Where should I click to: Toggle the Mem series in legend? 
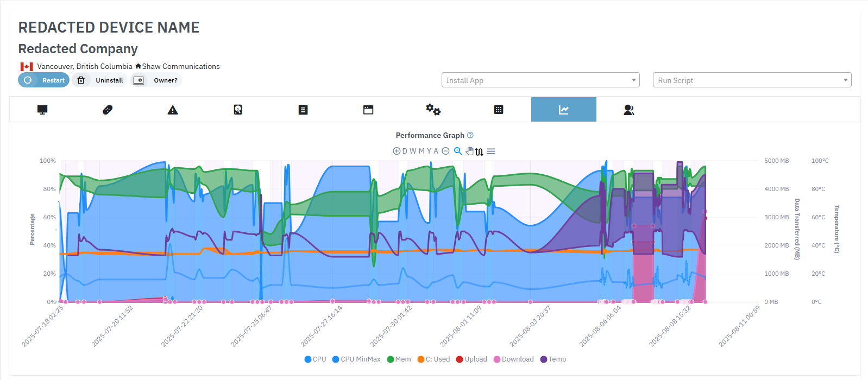tap(399, 359)
